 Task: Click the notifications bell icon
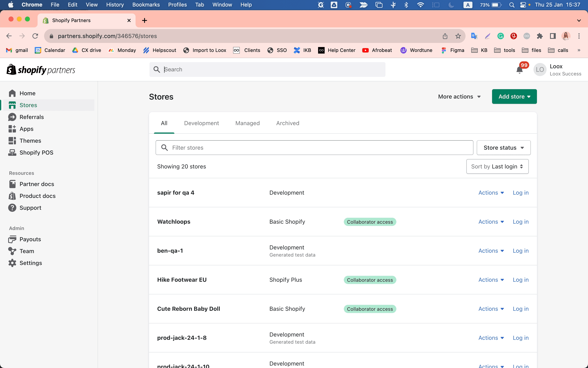pyautogui.click(x=519, y=70)
